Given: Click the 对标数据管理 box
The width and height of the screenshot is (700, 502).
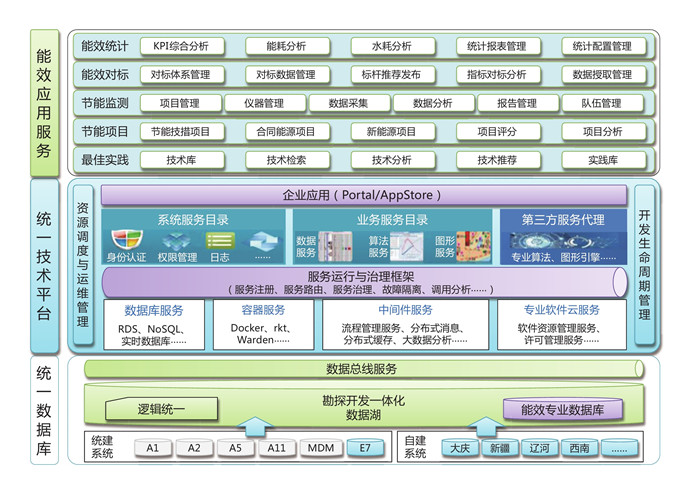Looking at the screenshot, I should [285, 74].
